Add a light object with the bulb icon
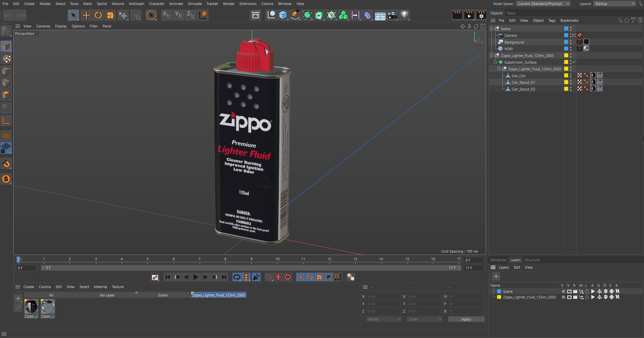This screenshot has height=338, width=644. [x=405, y=15]
